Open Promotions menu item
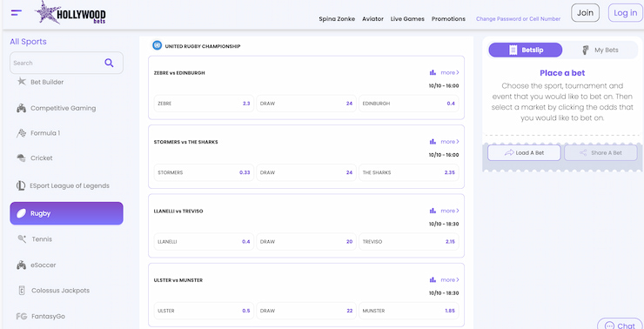 pyautogui.click(x=448, y=19)
